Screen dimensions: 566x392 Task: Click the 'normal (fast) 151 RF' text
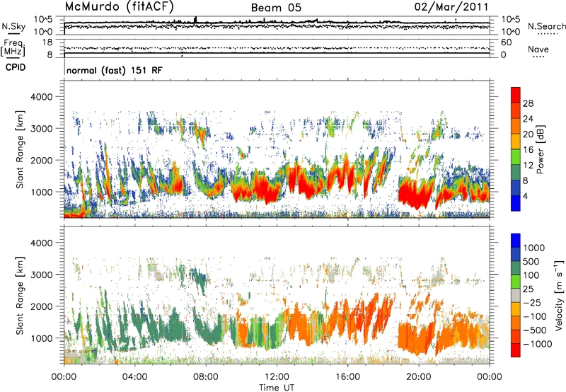(x=115, y=70)
